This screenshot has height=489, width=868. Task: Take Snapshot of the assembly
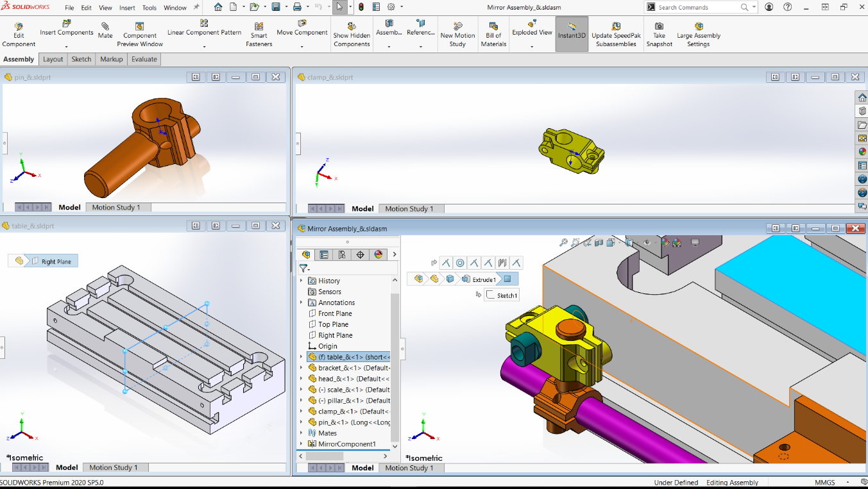pyautogui.click(x=659, y=35)
